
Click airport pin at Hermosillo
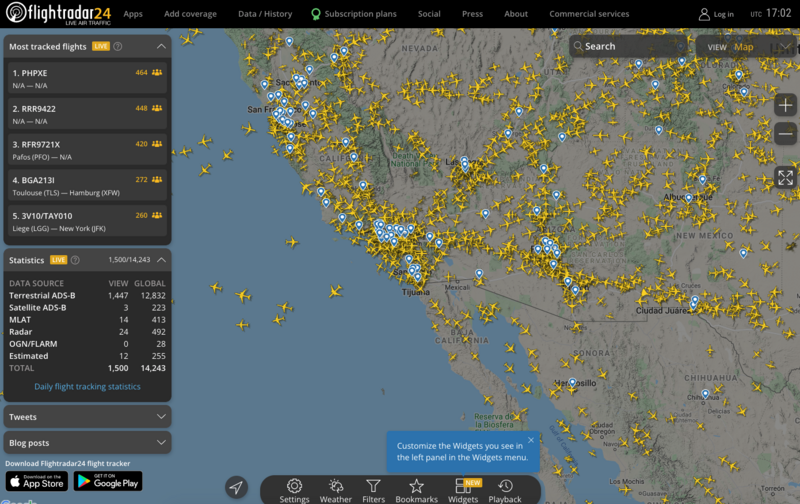572,383
